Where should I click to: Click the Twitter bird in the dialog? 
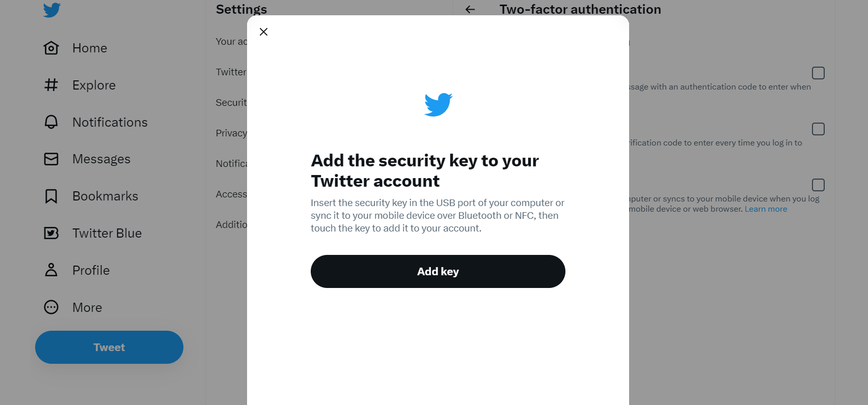438,105
